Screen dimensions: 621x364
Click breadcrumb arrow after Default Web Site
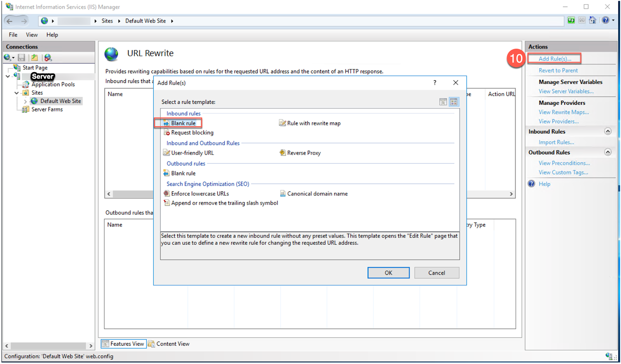point(172,21)
